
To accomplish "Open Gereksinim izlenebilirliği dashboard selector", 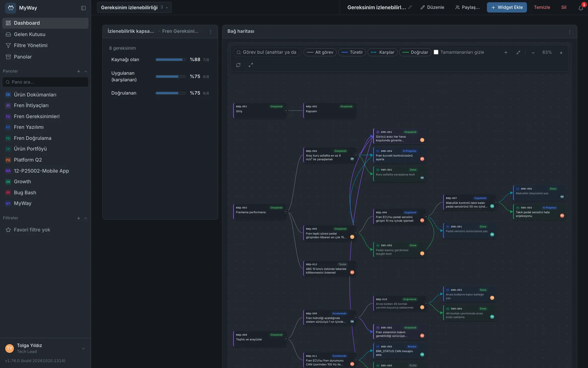I will click(x=134, y=7).
